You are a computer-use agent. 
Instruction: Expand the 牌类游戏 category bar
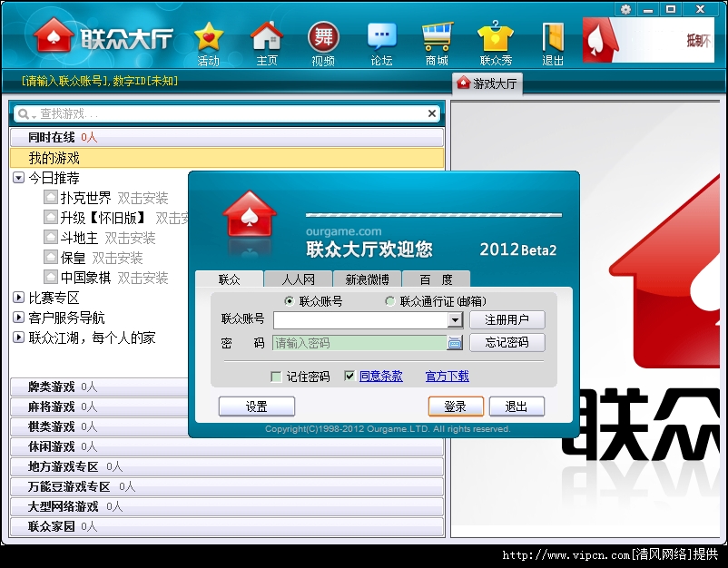[x=99, y=387]
